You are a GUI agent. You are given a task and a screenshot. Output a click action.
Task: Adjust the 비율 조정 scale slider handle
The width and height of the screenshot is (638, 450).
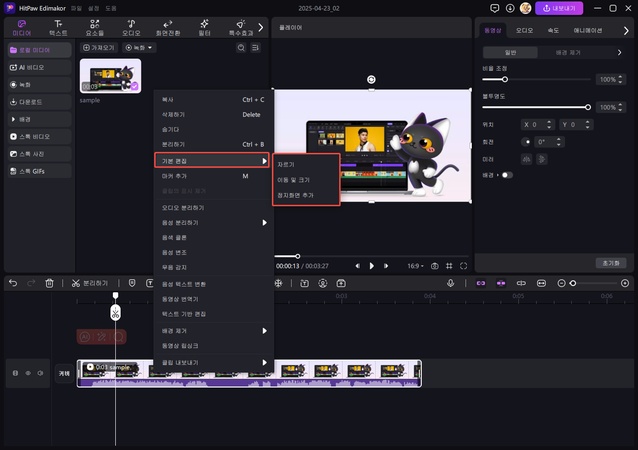point(505,80)
